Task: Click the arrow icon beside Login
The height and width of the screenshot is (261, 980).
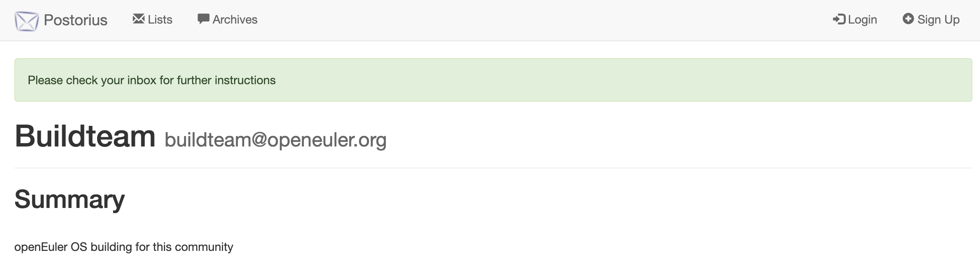Action: coord(839,19)
